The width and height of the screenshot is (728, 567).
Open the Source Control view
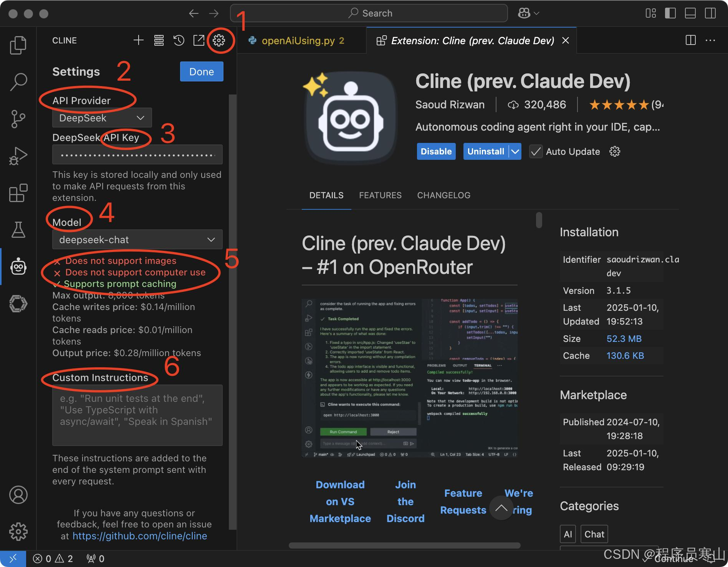18,119
